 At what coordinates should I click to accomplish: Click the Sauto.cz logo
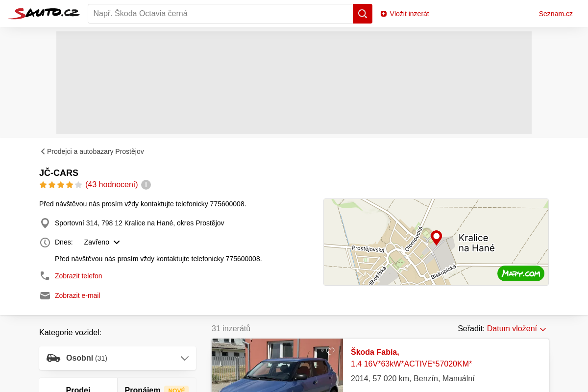[x=44, y=13]
